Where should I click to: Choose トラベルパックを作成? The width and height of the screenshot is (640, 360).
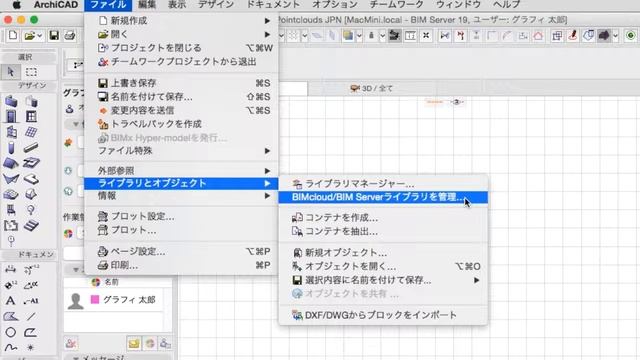[181, 124]
